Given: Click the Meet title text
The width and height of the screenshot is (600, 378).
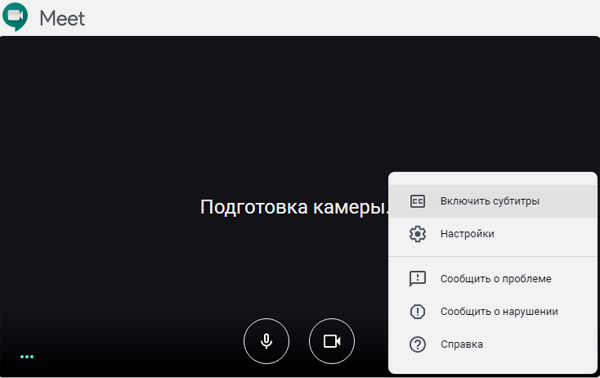Looking at the screenshot, I should coord(62,18).
